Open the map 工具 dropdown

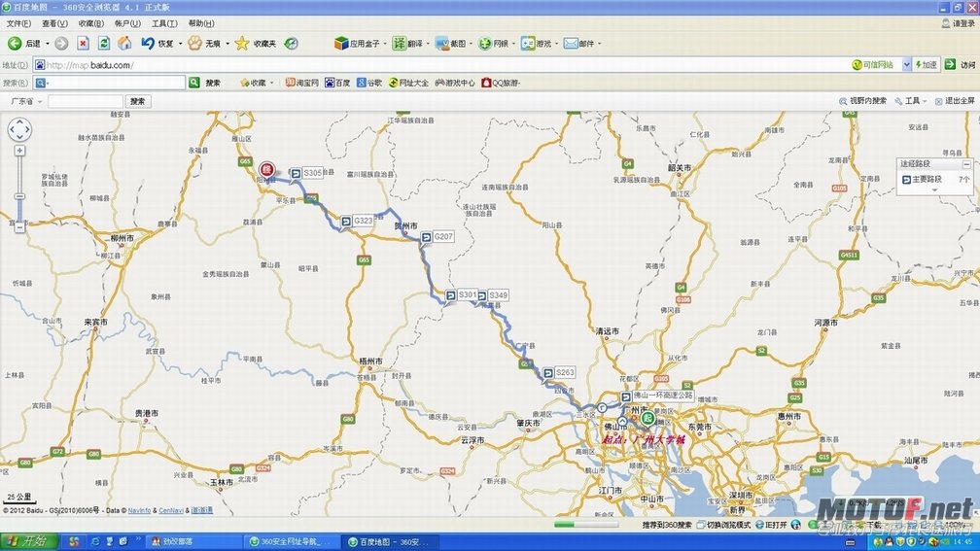pos(911,101)
